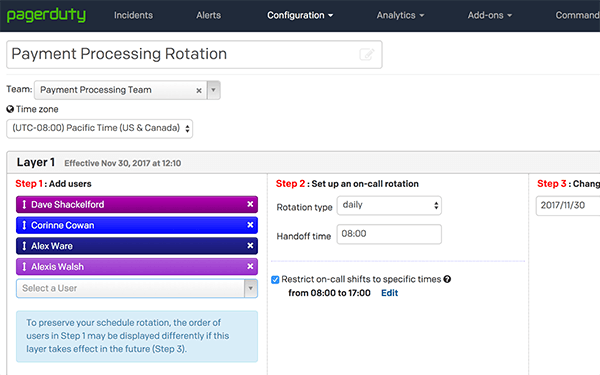Click the 2017/11/30 start date field

(568, 206)
